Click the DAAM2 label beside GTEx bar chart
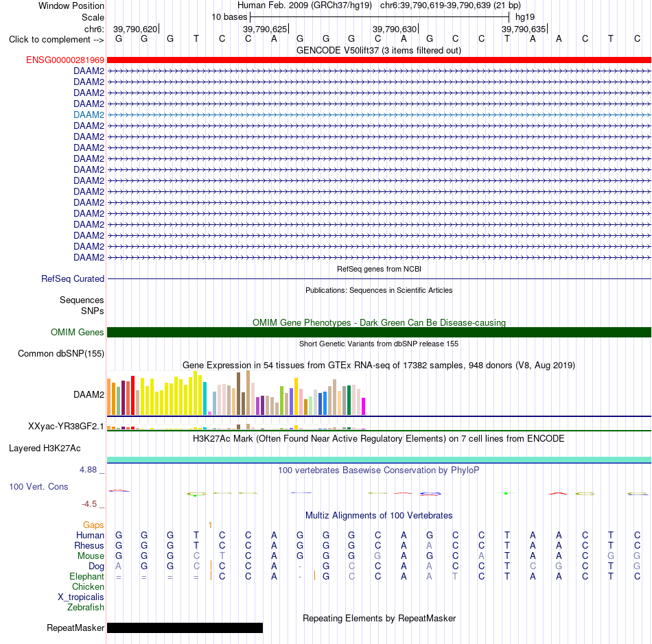Viewport: 652px width, 644px height. click(89, 395)
